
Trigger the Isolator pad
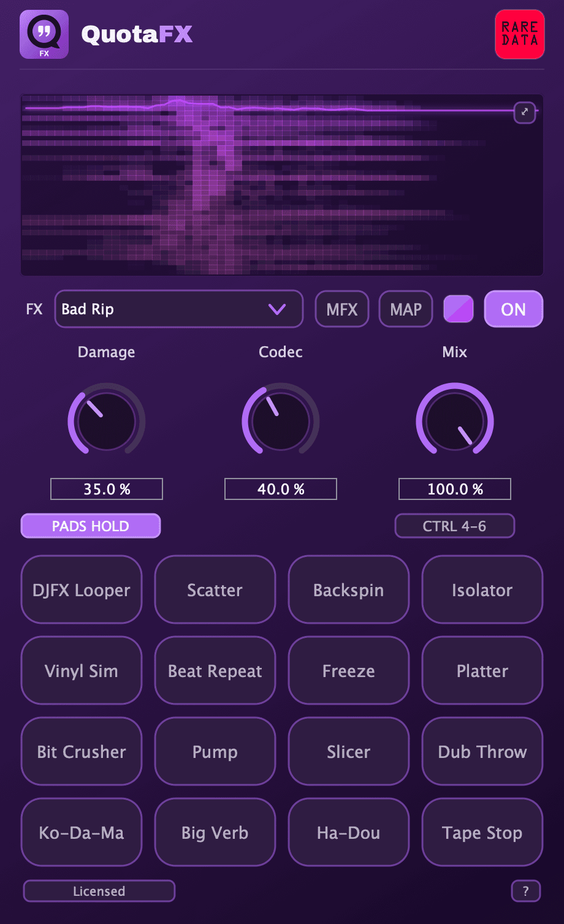pyautogui.click(x=482, y=589)
